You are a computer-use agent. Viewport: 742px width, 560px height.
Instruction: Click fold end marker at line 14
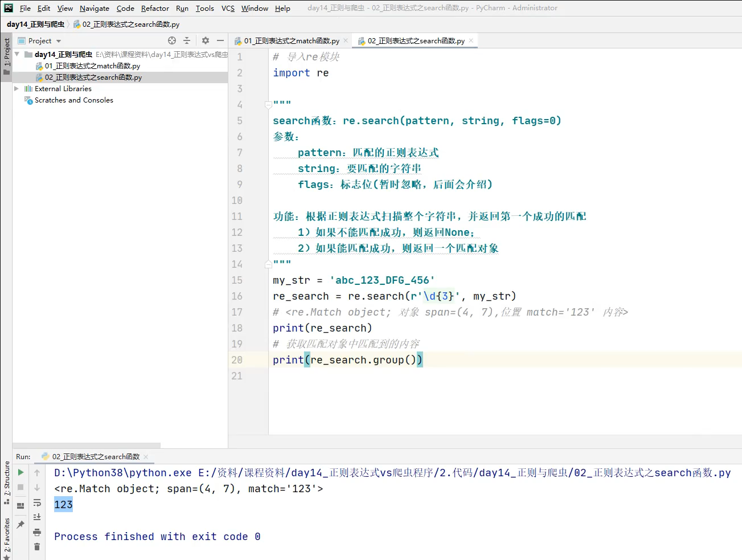tap(268, 264)
